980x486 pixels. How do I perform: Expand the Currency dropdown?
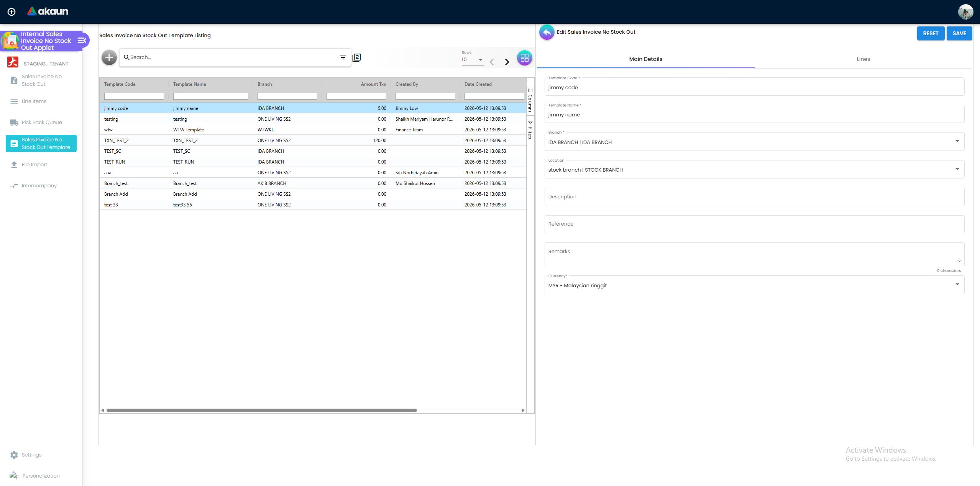click(x=957, y=285)
